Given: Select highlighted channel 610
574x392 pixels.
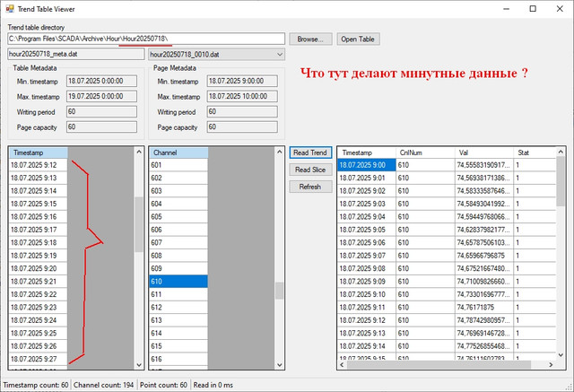Looking at the screenshot, I should tap(178, 282).
